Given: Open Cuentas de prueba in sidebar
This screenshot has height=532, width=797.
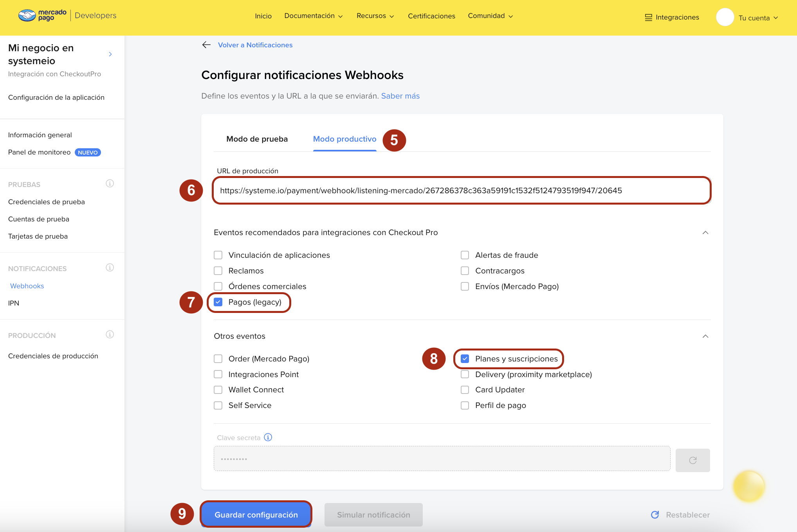Looking at the screenshot, I should [x=39, y=219].
